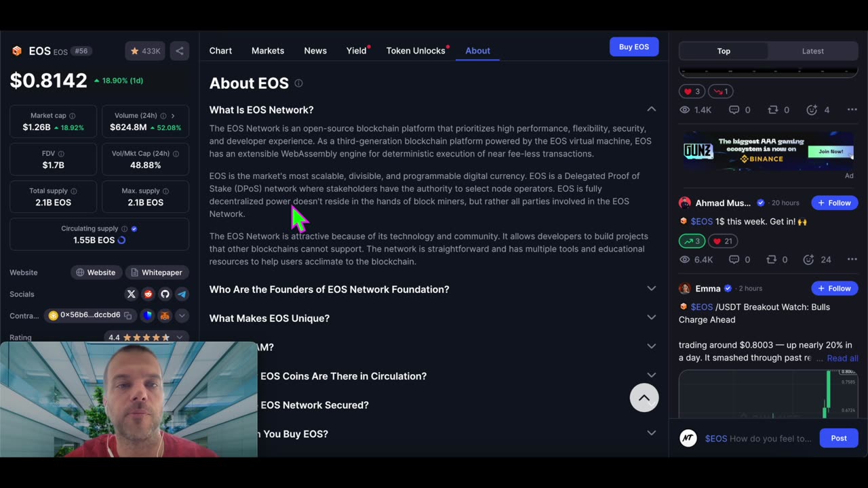Add EOS to watchlist via star button
The image size is (868, 488).
point(145,51)
